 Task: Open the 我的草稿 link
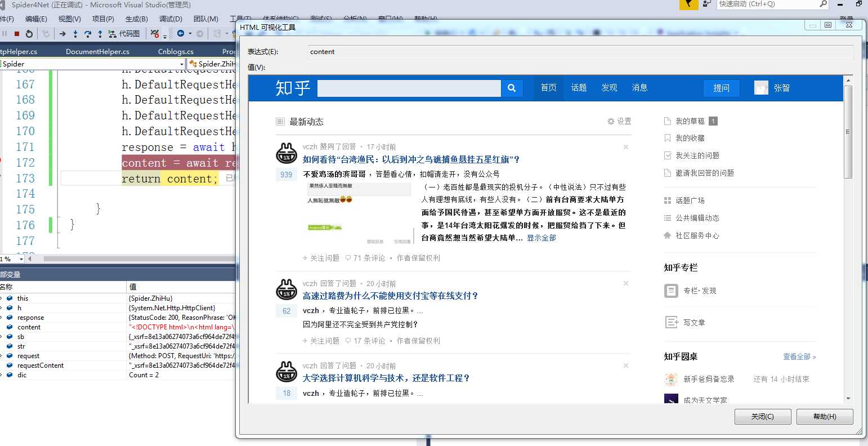[x=690, y=121]
